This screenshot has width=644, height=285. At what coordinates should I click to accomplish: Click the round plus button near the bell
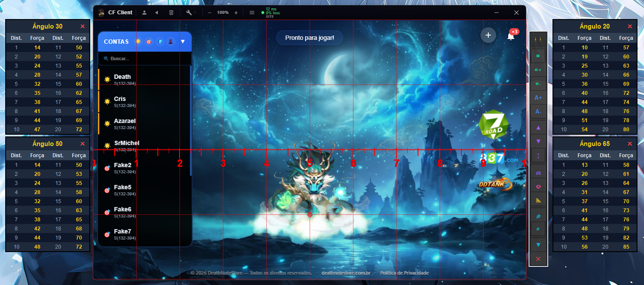(x=488, y=35)
